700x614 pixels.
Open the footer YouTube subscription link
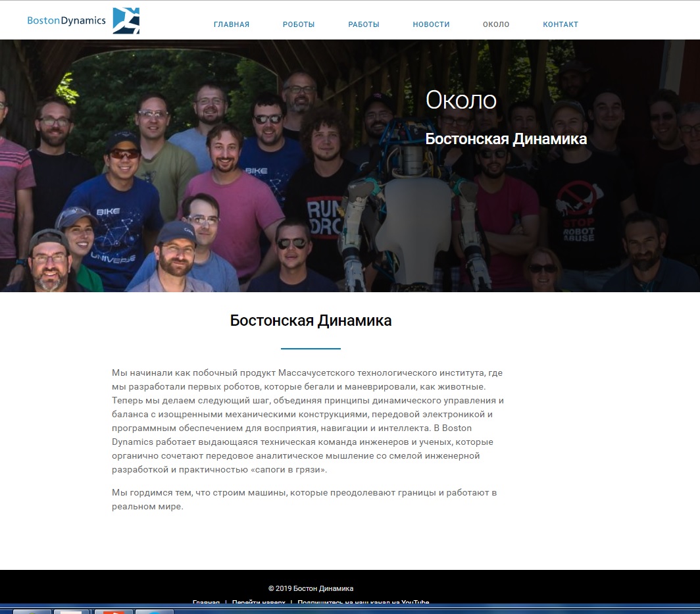363,601
